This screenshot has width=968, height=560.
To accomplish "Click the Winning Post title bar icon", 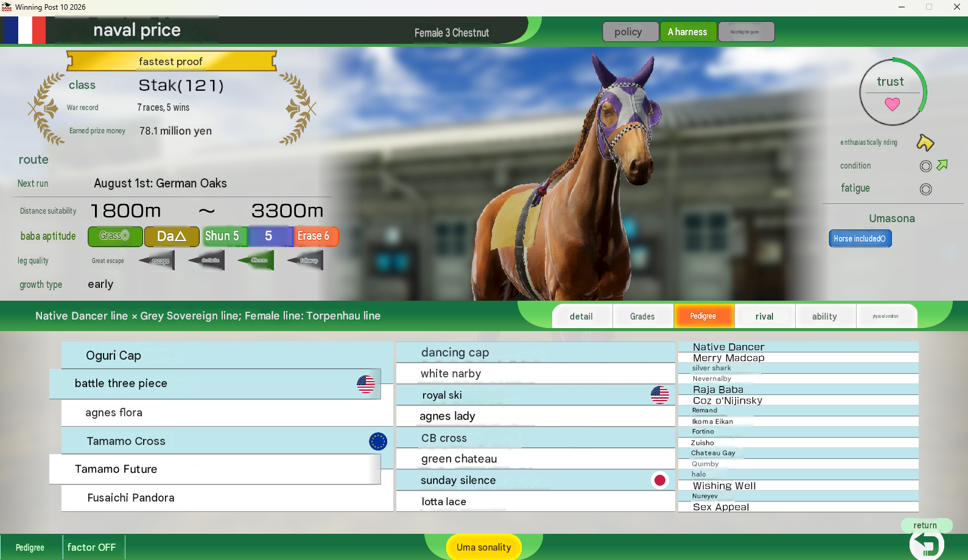I will point(7,7).
